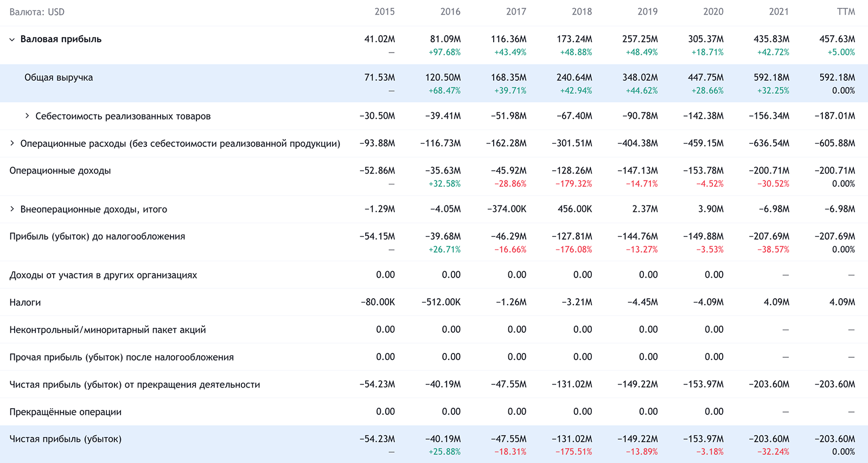Click Прочая прибыль (убыток) после налогообложения
This screenshot has height=463, width=868.
122,357
